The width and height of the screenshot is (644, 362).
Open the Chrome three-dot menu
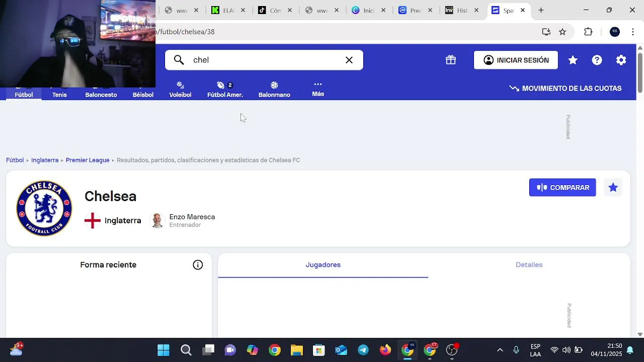(x=633, y=32)
